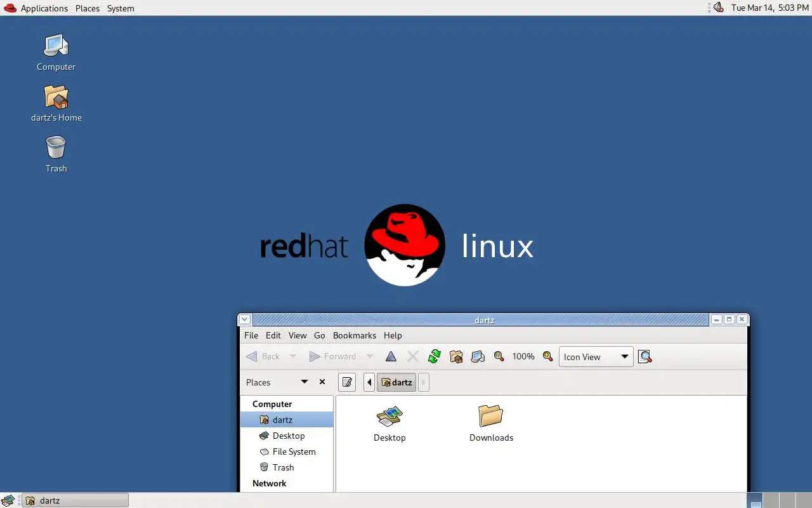Open the Help menu
This screenshot has width=812, height=508.
coord(393,335)
